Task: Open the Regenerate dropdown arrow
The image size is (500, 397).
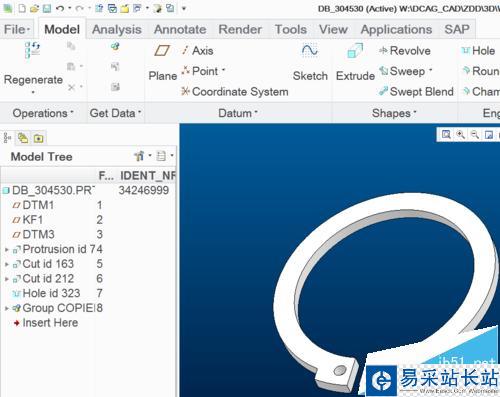Action: (33, 92)
